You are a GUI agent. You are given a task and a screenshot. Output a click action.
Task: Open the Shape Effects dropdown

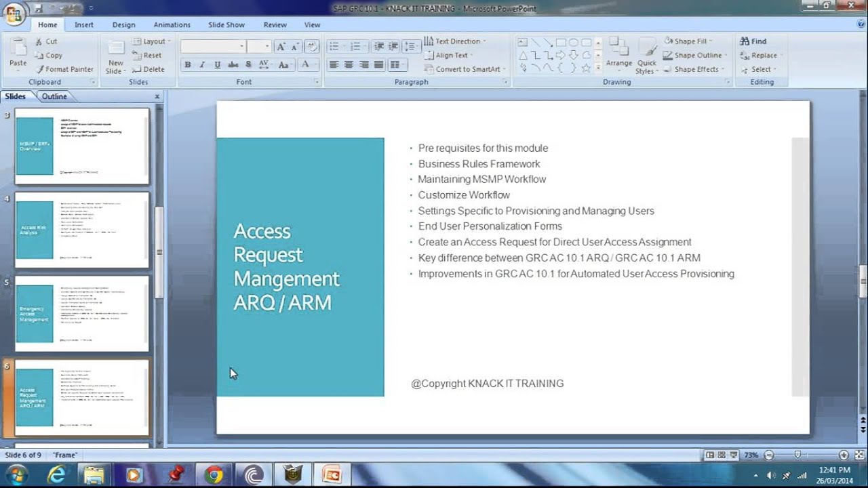[694, 69]
